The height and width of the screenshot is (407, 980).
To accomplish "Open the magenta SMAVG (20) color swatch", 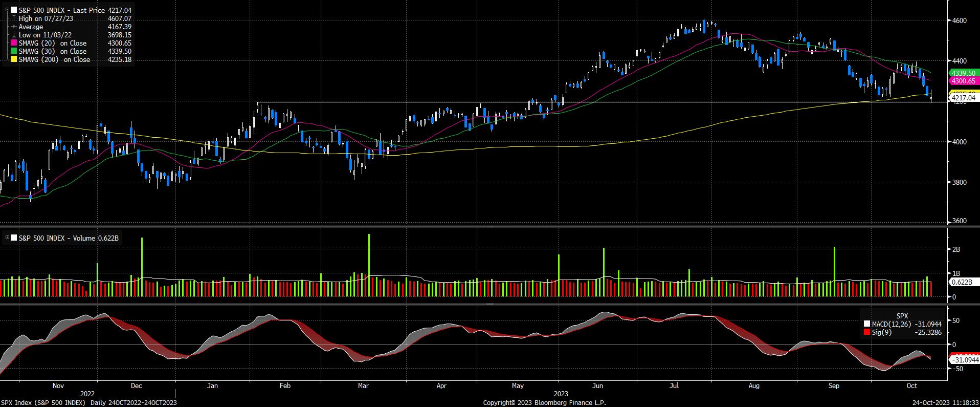I will pyautogui.click(x=14, y=43).
